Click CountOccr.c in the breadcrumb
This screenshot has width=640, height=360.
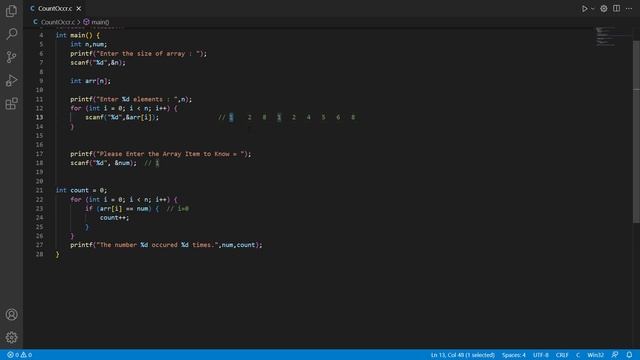[58, 22]
